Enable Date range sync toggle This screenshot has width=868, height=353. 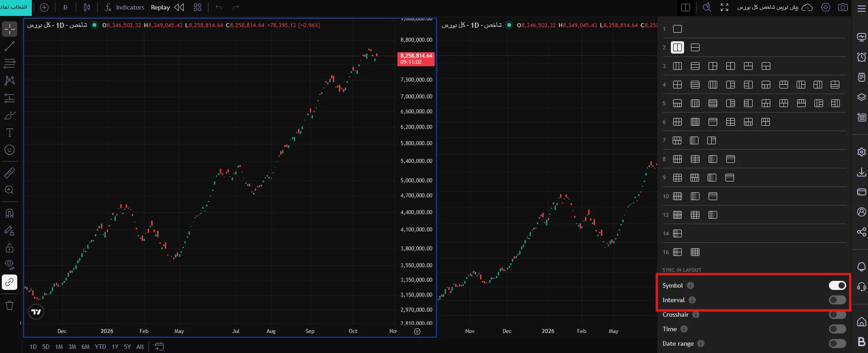tap(837, 343)
